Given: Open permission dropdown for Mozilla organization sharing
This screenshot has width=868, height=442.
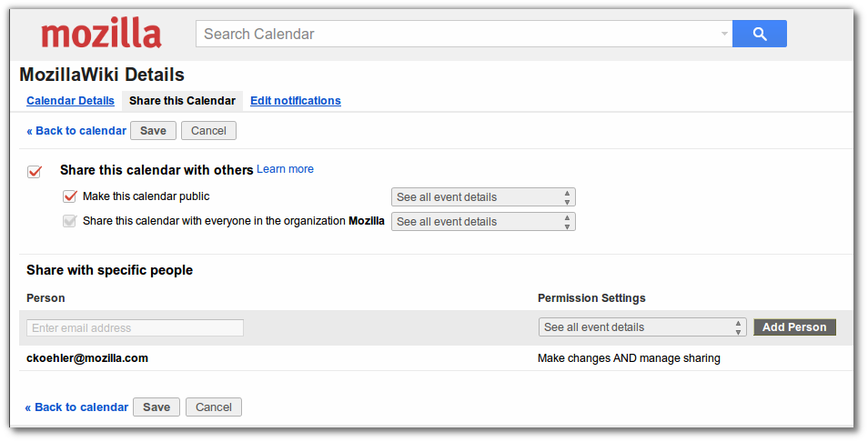Looking at the screenshot, I should point(483,221).
